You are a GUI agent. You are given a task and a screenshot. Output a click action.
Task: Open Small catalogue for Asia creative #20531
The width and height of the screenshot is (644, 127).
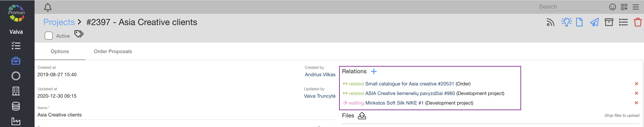tap(409, 84)
